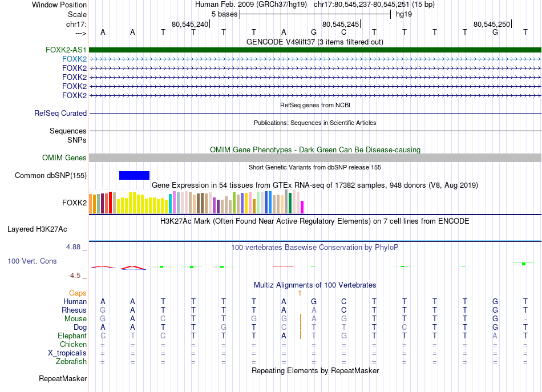Click the 'GENCODE V49lift37 (3 items filtered out)' title
This screenshot has height=392, width=542.
click(314, 42)
